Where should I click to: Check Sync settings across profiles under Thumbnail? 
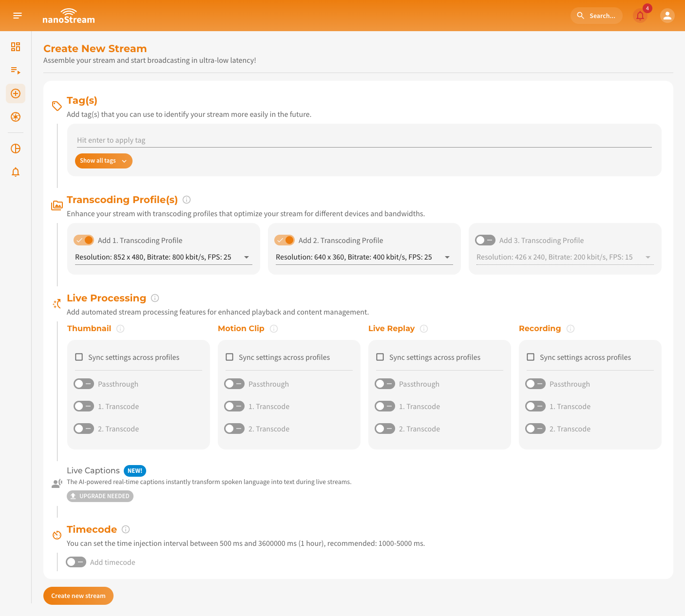79,357
